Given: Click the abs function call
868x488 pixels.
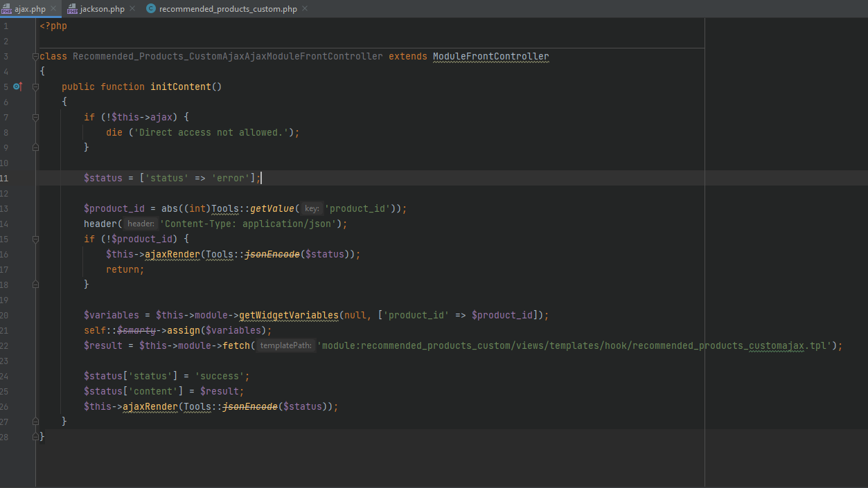Looking at the screenshot, I should click(x=170, y=208).
